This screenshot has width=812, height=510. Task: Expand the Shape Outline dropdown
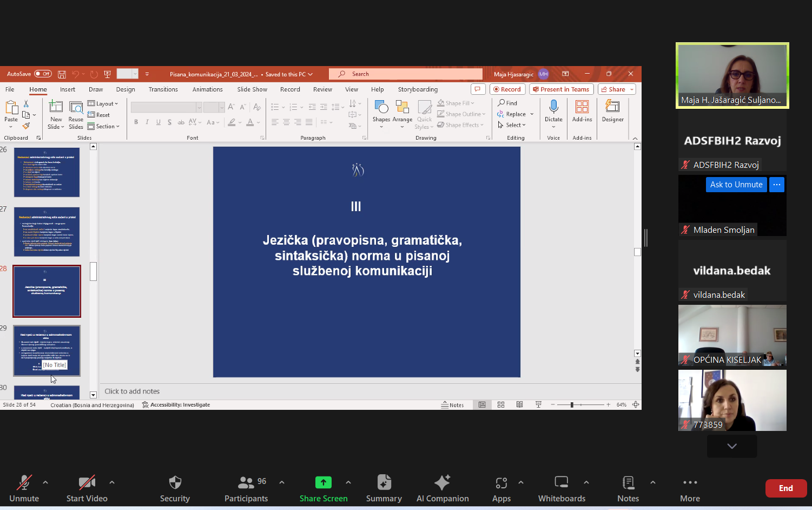tap(462, 114)
